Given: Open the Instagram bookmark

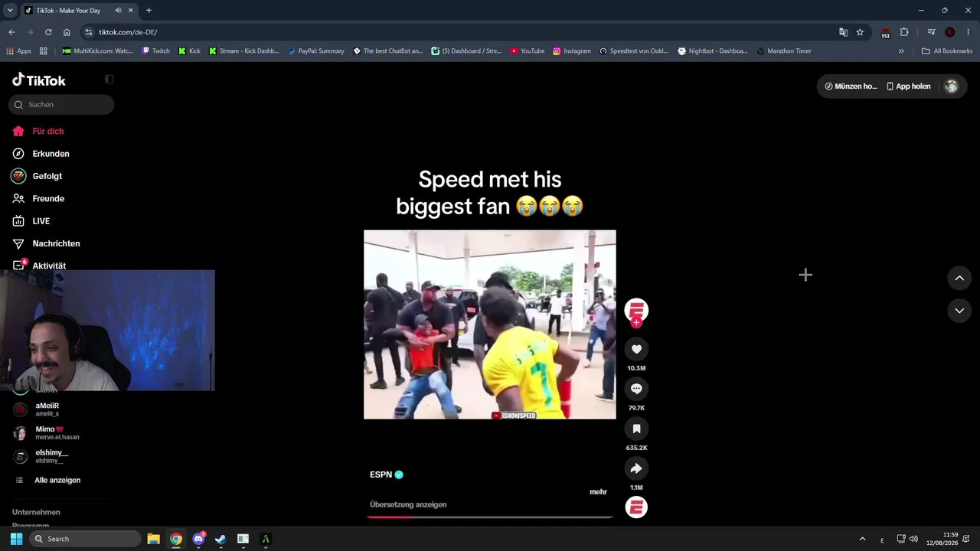Looking at the screenshot, I should tap(572, 51).
